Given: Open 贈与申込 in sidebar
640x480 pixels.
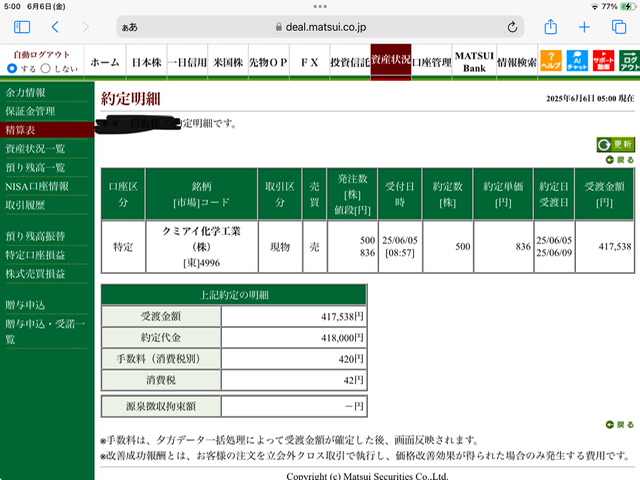Looking at the screenshot, I should pos(25,305).
